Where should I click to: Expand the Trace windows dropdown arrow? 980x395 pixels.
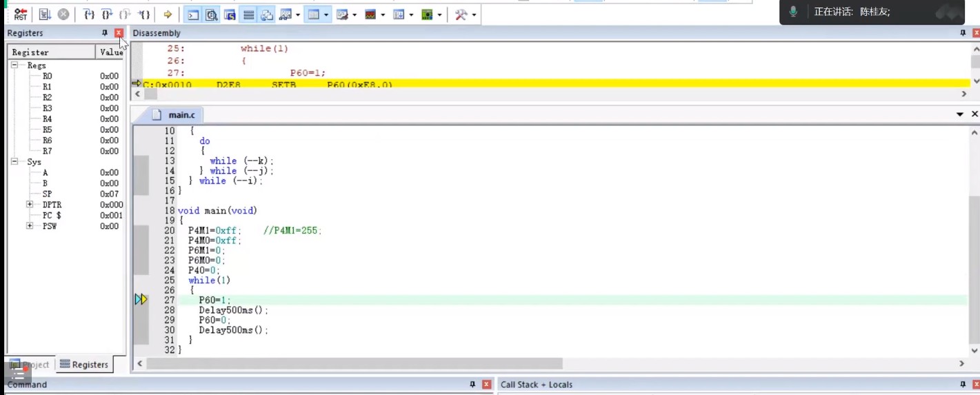pos(411,14)
